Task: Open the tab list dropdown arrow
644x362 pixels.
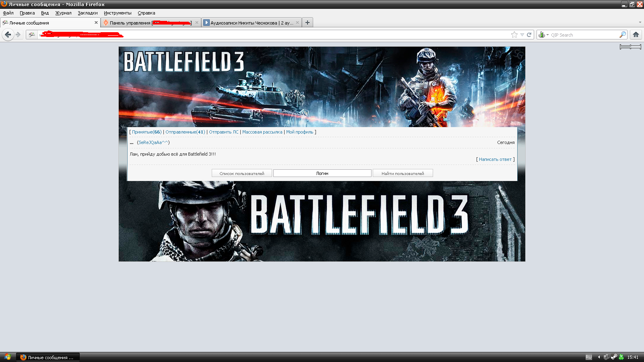Action: point(640,23)
